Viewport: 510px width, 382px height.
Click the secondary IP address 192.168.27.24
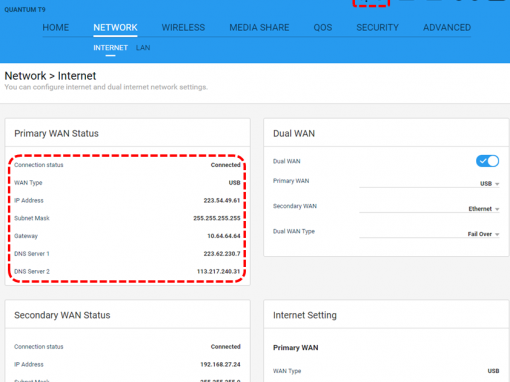point(220,364)
